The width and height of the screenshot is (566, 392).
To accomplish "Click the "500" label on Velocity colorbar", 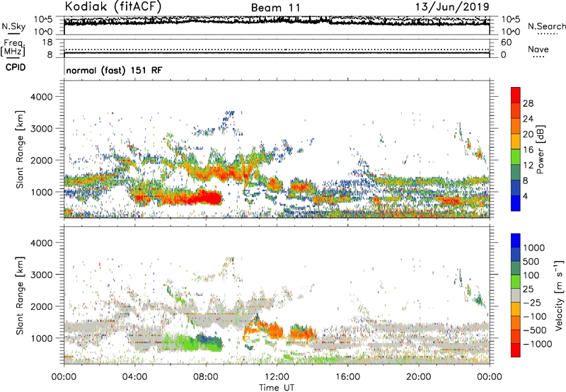I will pos(531,262).
